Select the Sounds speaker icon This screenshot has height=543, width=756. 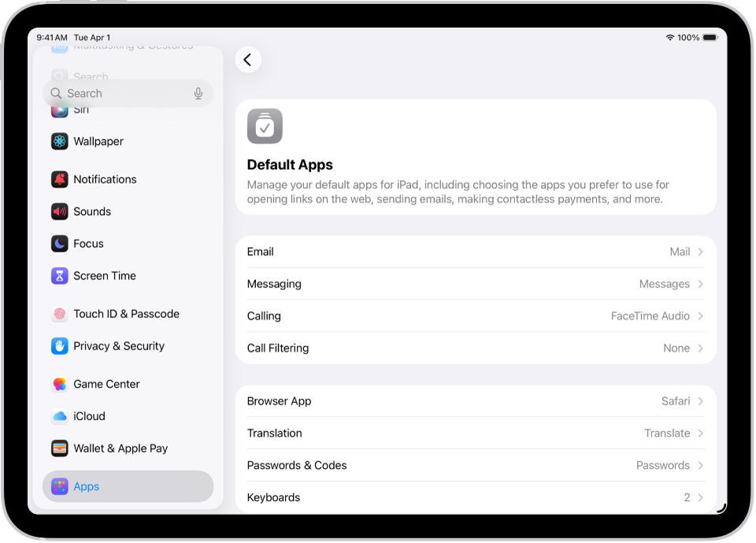coord(59,211)
